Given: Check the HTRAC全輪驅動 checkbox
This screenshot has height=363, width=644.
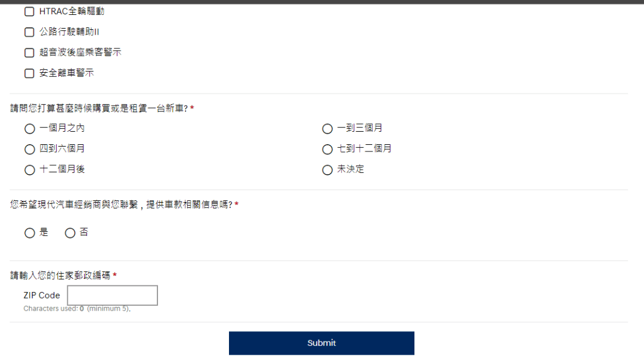Looking at the screenshot, I should coord(29,11).
